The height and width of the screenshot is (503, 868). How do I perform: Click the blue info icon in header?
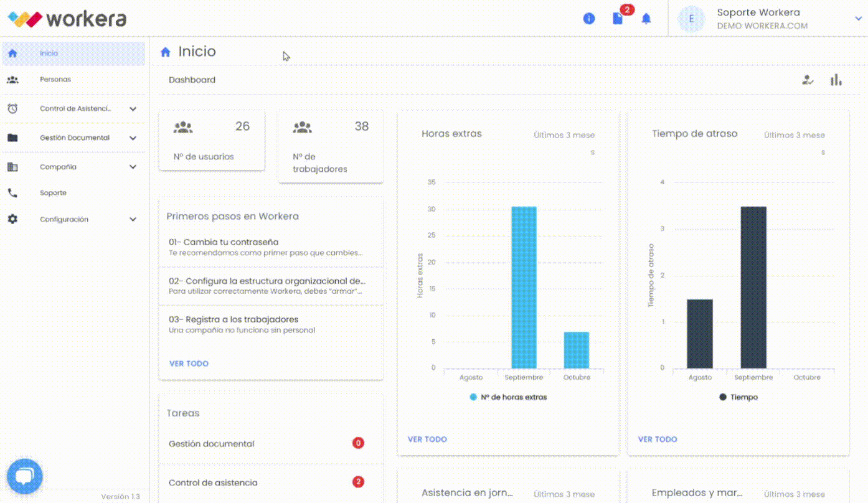(x=588, y=19)
